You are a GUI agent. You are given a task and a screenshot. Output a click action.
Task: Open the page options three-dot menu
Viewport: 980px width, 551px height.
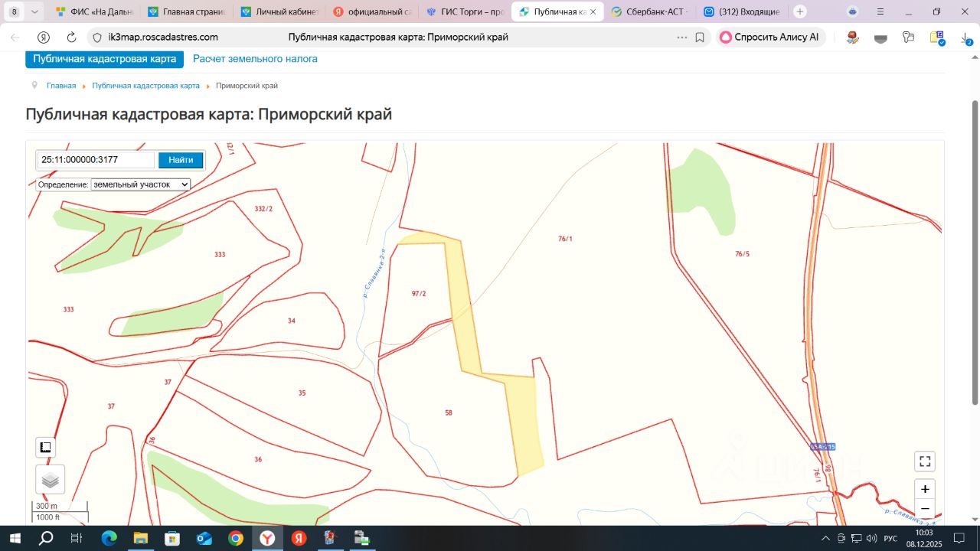point(681,37)
